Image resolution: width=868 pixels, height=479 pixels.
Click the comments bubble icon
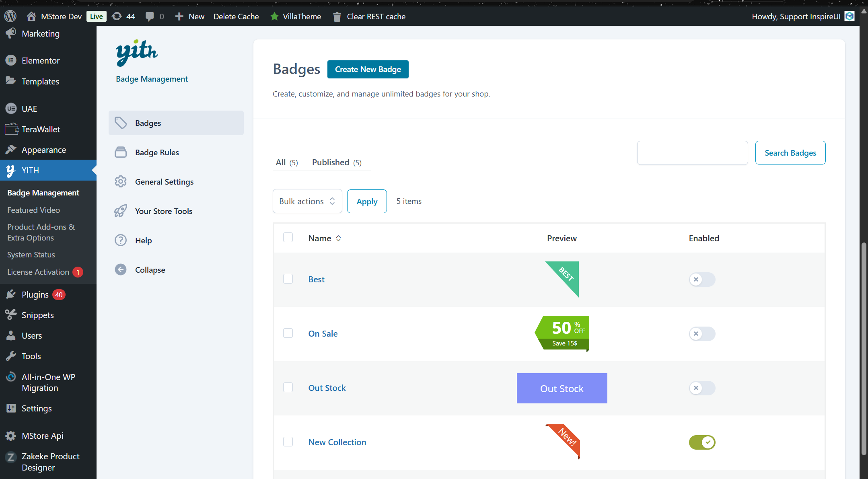[150, 16]
